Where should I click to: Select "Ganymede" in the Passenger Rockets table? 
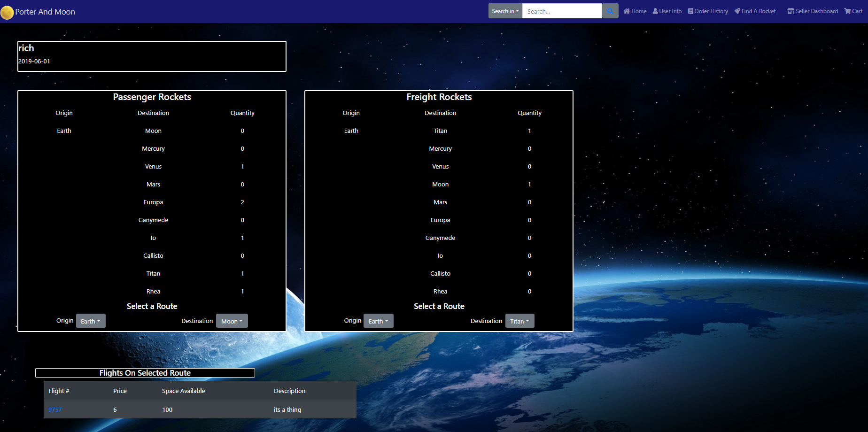(x=154, y=220)
